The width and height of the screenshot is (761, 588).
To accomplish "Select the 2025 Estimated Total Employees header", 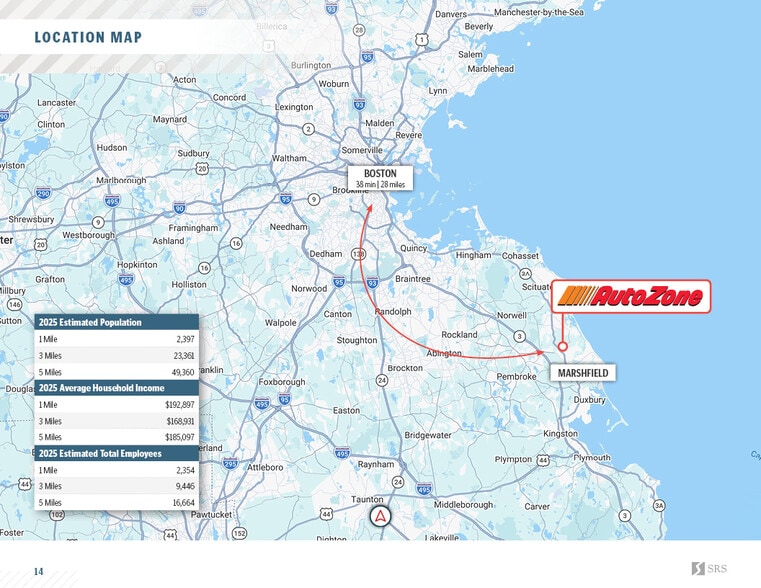I will (117, 453).
